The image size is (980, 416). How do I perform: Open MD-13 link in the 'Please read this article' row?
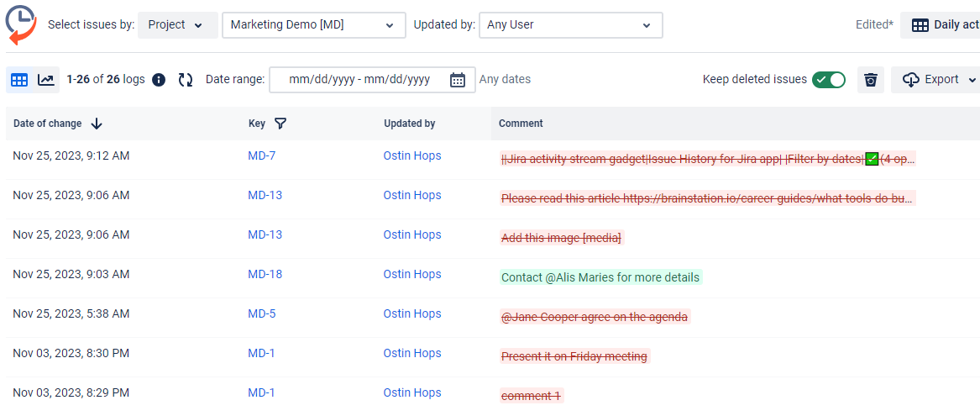[265, 195]
